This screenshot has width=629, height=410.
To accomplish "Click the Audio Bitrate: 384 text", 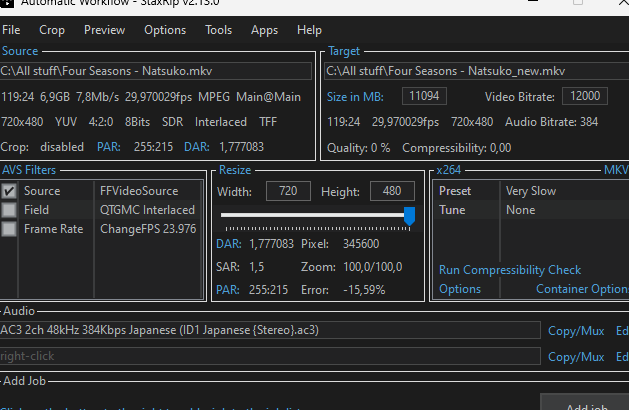I will 552,122.
